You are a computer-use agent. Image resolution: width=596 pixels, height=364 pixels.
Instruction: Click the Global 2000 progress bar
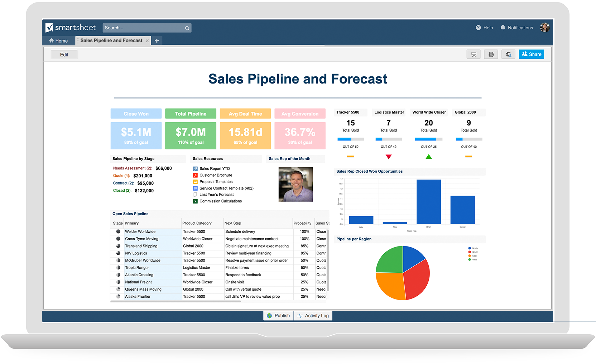(x=469, y=139)
